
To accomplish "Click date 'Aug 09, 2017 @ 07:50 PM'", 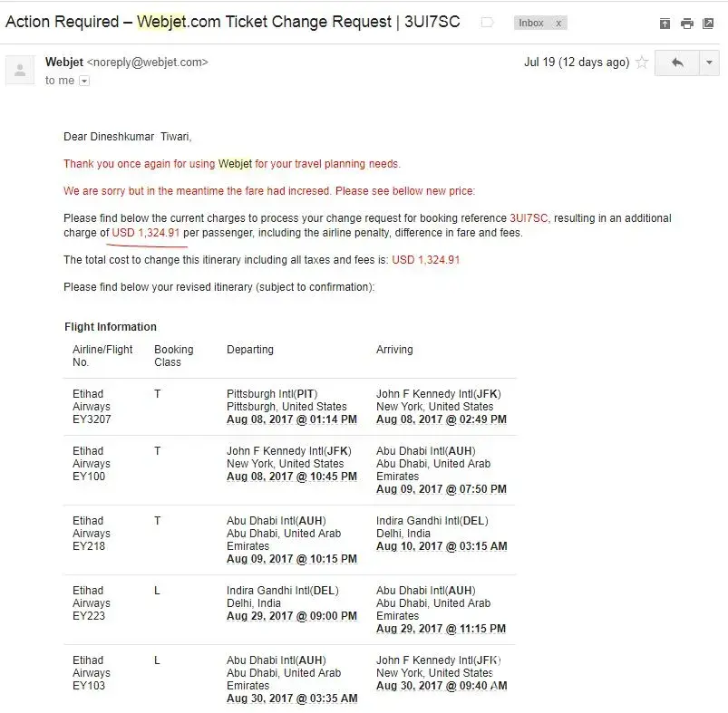I will coord(442,489).
